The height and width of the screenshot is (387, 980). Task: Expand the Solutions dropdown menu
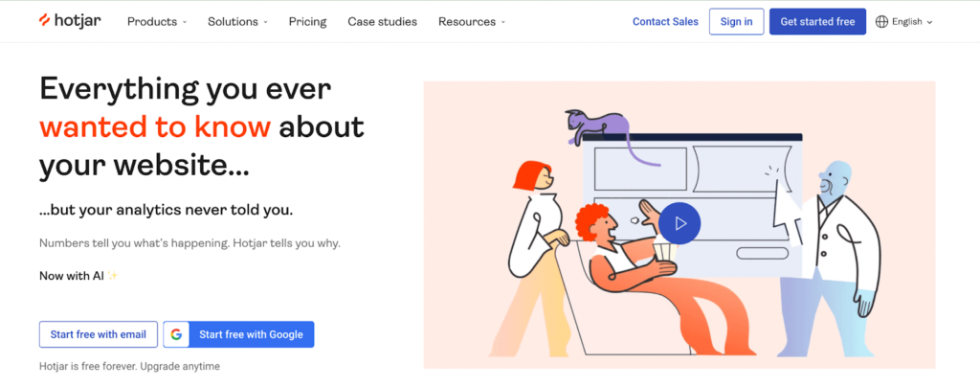pos(237,22)
